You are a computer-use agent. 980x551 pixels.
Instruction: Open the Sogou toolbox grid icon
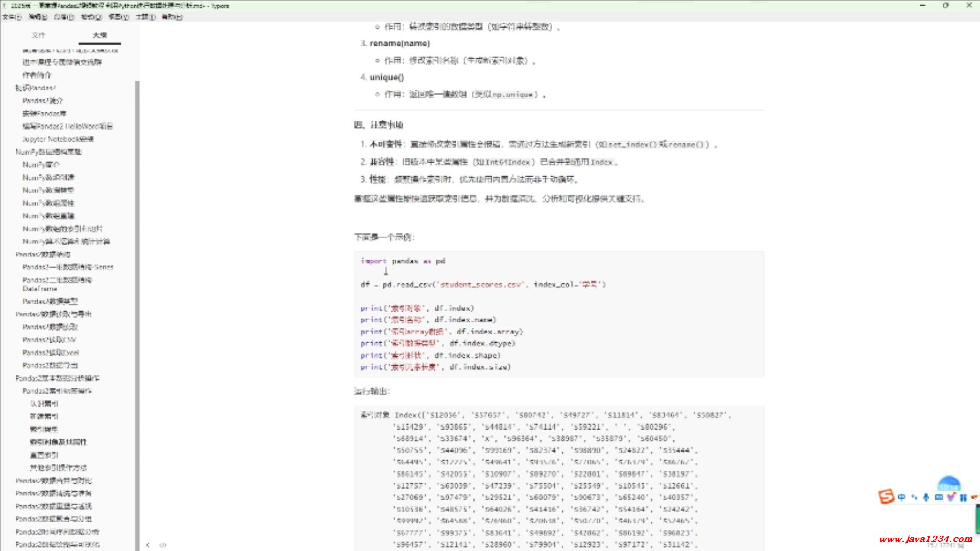tap(963, 497)
